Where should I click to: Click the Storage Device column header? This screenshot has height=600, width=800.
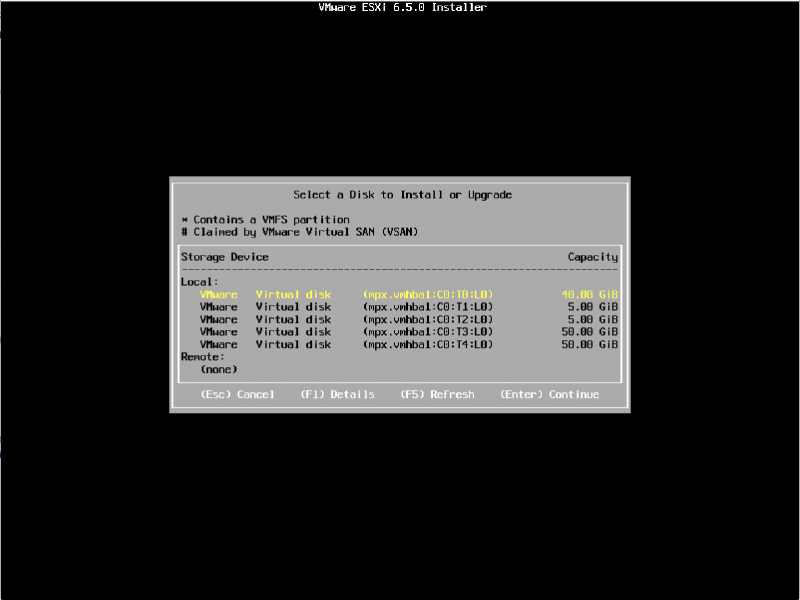224,257
